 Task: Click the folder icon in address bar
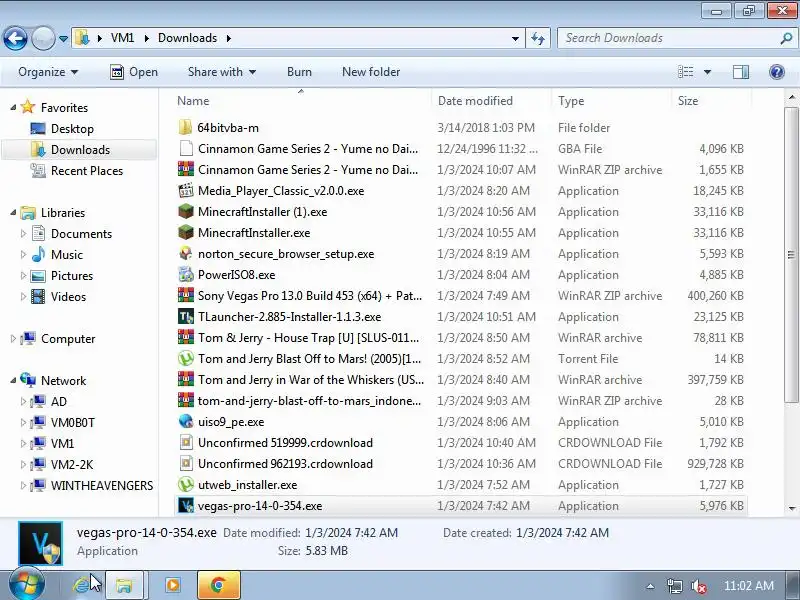[82, 38]
